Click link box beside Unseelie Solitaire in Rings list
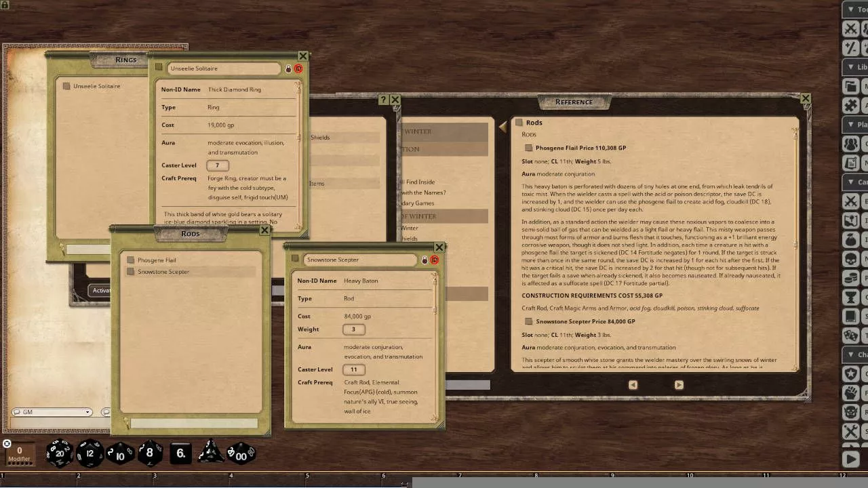The image size is (868, 488). click(x=66, y=86)
